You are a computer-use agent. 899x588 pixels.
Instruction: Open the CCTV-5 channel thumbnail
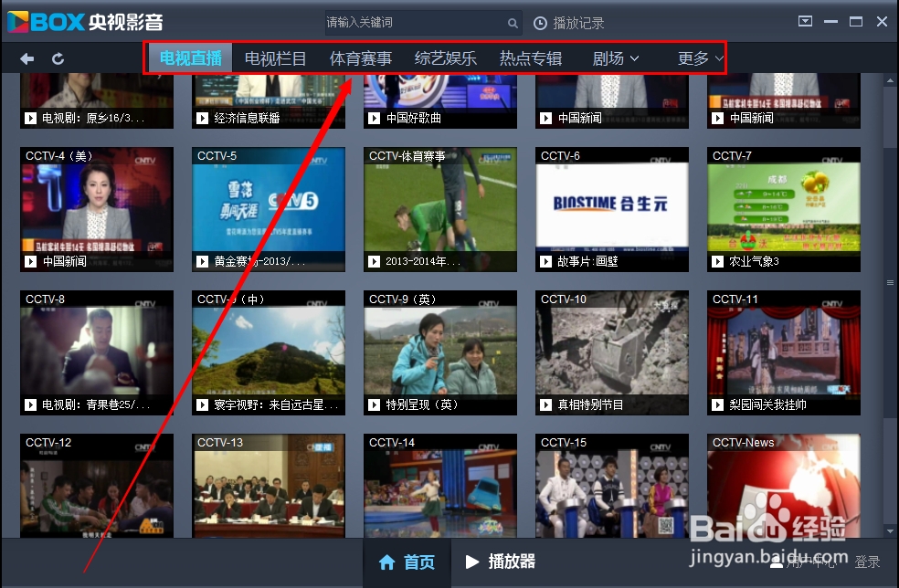(x=269, y=209)
